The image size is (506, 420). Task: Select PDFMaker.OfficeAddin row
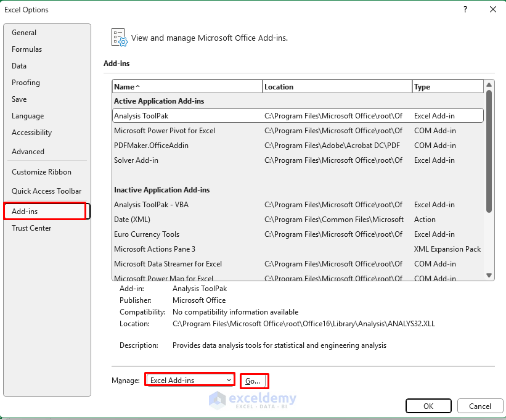pos(298,146)
